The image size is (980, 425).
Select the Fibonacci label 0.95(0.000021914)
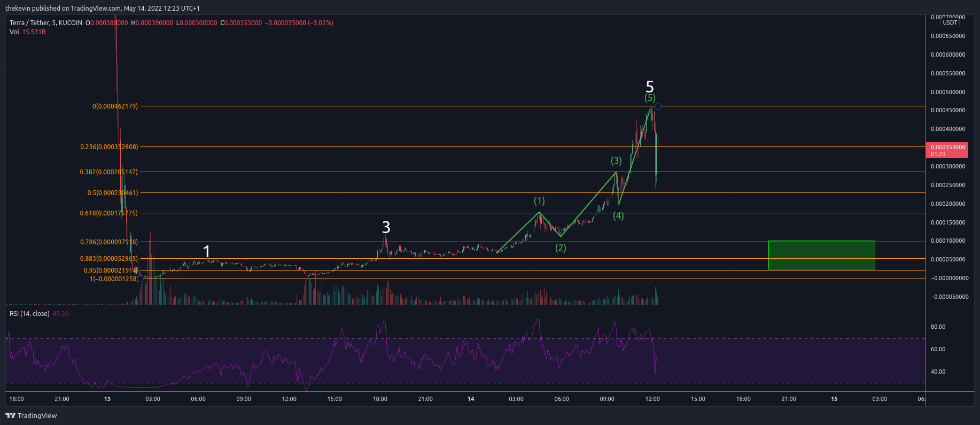pos(111,271)
